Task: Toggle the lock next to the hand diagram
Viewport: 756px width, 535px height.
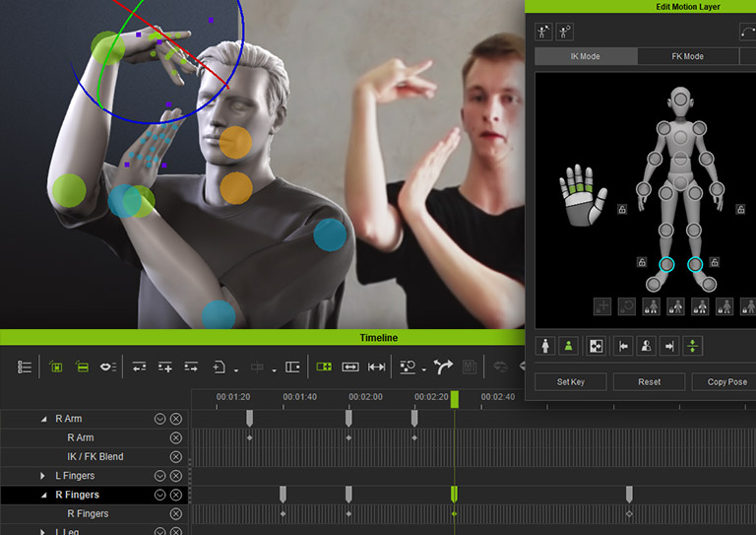Action: (x=622, y=209)
